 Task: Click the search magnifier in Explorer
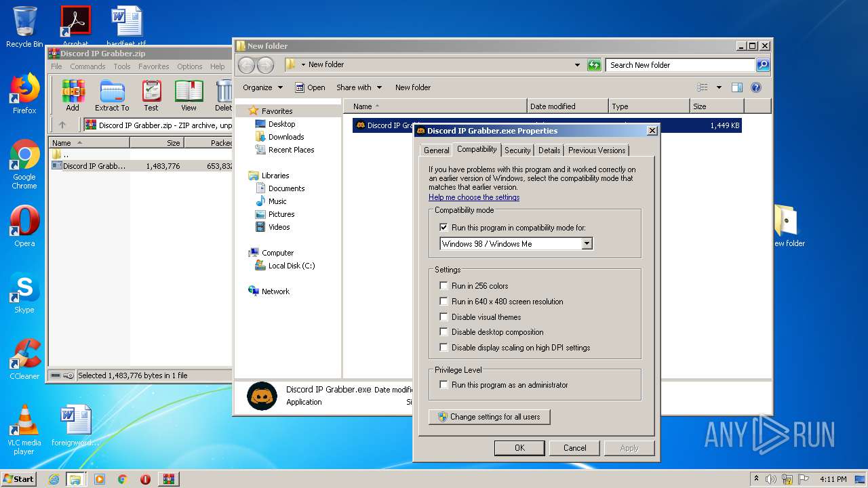pos(763,65)
